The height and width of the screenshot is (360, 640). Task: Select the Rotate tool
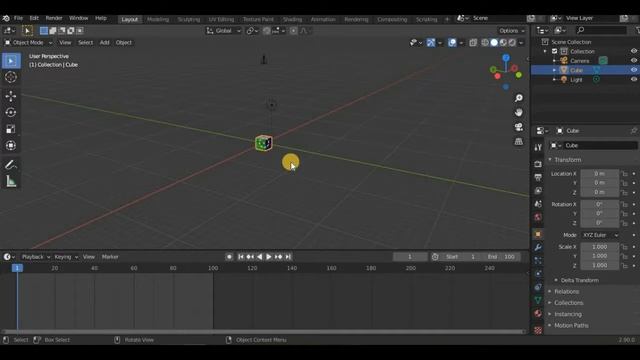click(11, 112)
